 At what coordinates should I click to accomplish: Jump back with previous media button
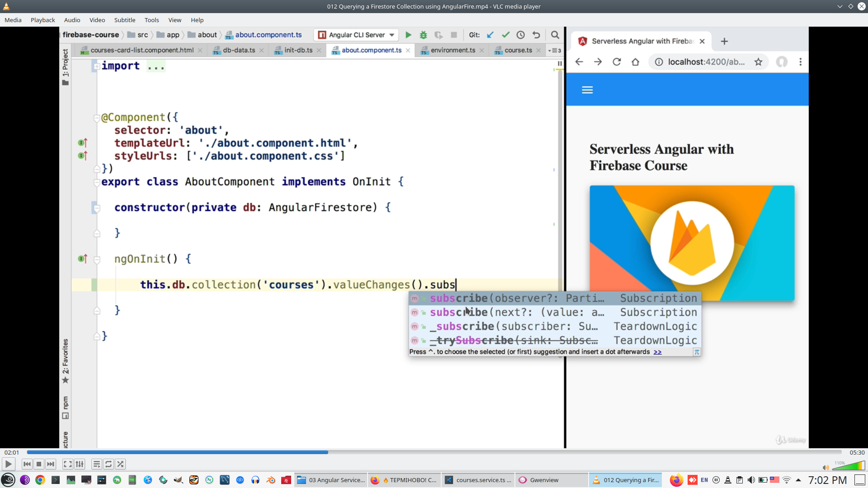point(27,464)
